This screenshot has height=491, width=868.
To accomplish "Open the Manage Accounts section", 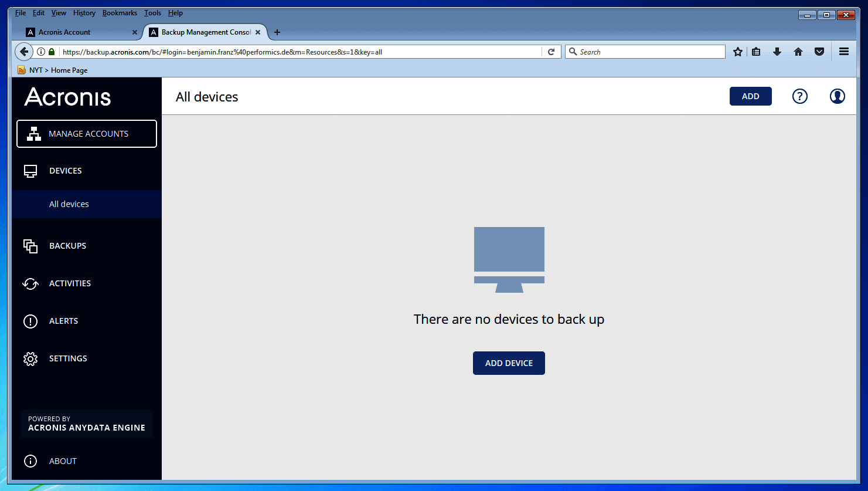I will (x=86, y=133).
